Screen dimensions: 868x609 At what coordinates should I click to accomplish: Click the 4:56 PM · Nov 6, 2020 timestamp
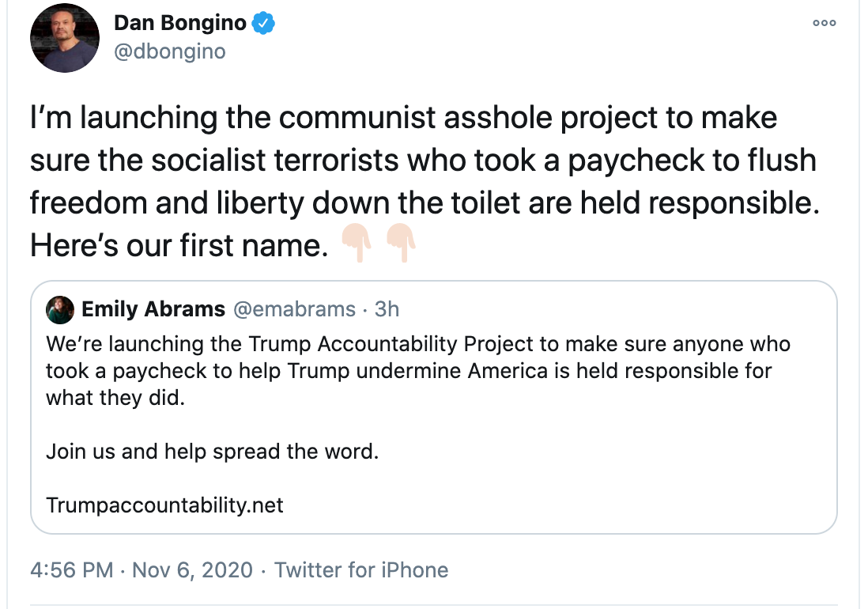click(142, 569)
